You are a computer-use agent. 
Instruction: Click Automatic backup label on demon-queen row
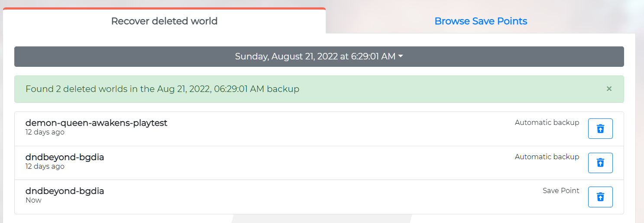click(547, 122)
